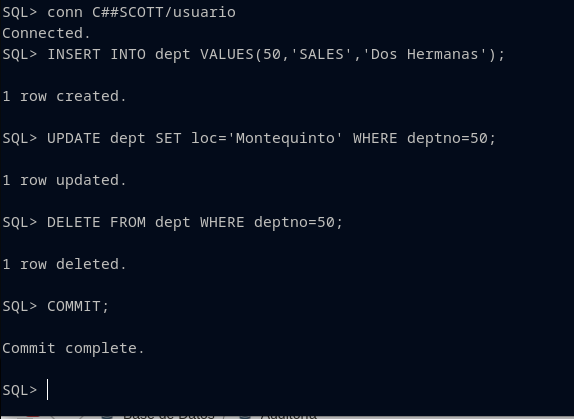Click the '1 row created.' message
Screen dimensions: 574x419
coord(64,96)
